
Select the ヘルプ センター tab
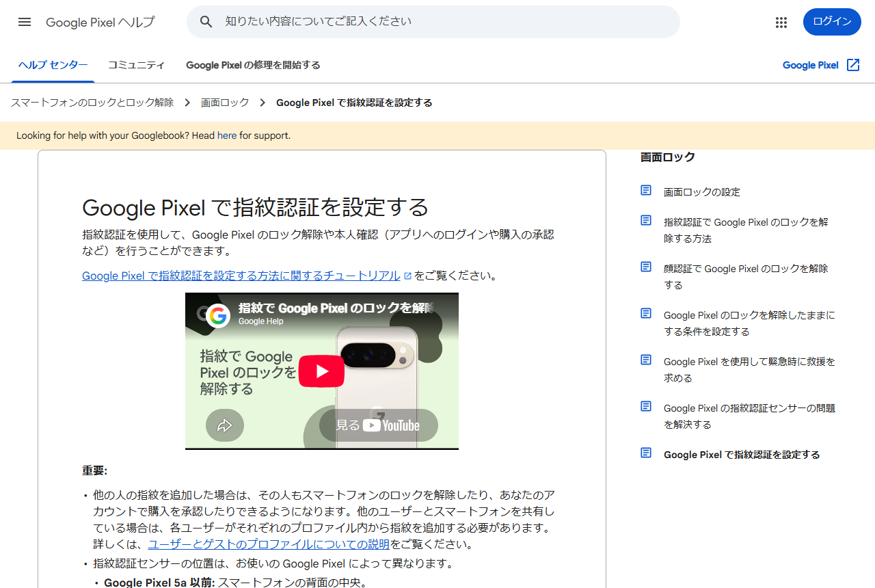click(x=53, y=65)
